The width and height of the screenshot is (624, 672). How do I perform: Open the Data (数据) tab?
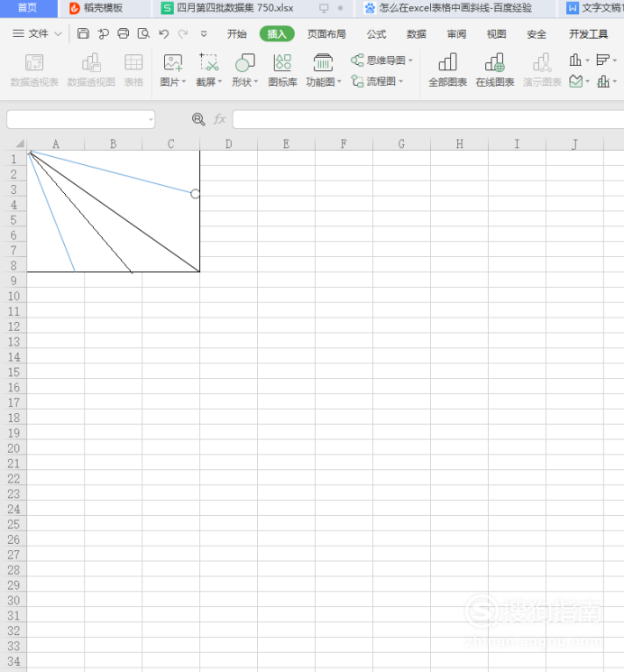tap(416, 34)
